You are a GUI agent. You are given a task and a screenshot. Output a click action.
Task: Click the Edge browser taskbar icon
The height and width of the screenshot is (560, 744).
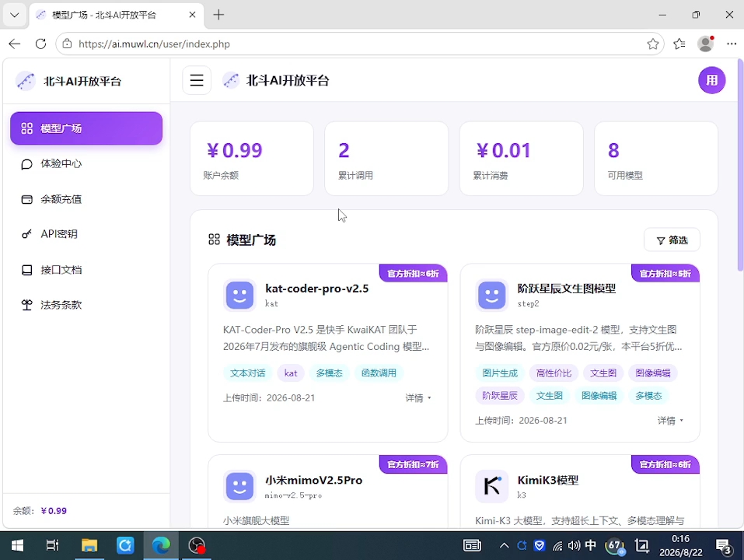coord(161,546)
